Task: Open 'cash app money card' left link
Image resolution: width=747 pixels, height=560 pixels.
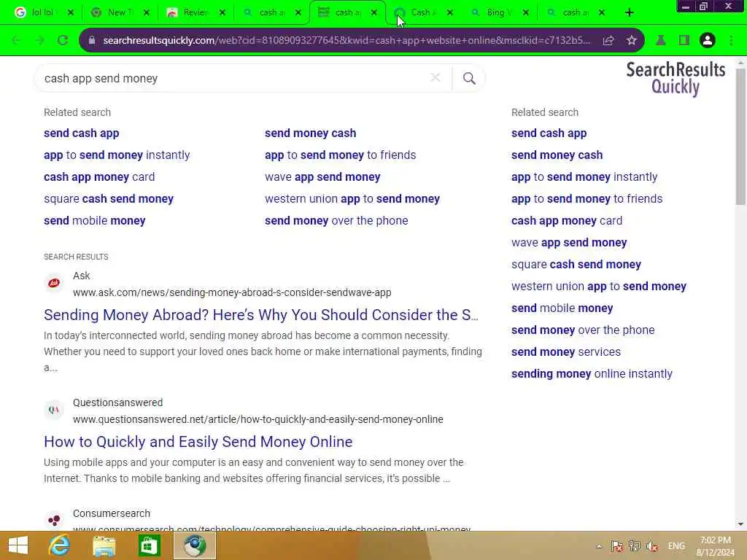Action: (x=99, y=177)
